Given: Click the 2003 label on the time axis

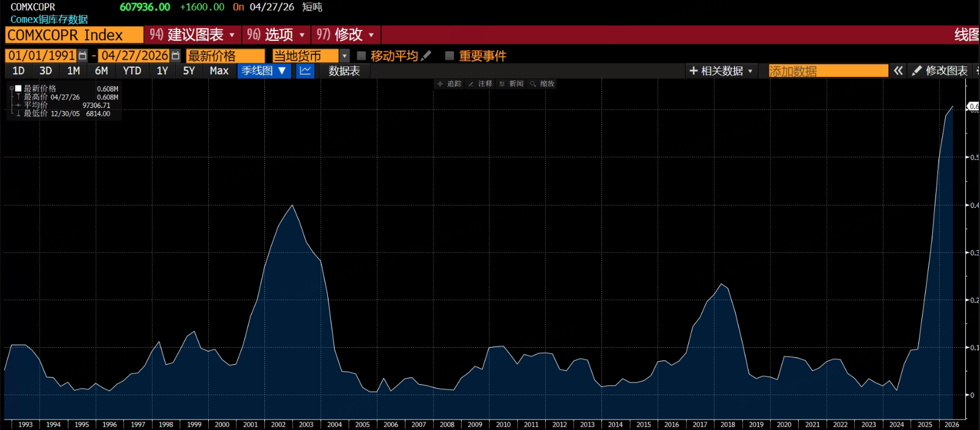Looking at the screenshot, I should pos(306,425).
